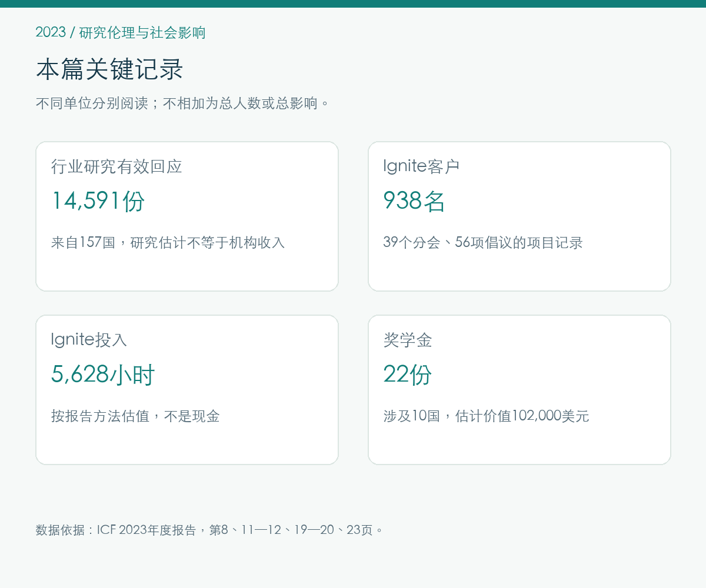Click the note '来自157国，研究估计不等于机构收入'

(168, 242)
